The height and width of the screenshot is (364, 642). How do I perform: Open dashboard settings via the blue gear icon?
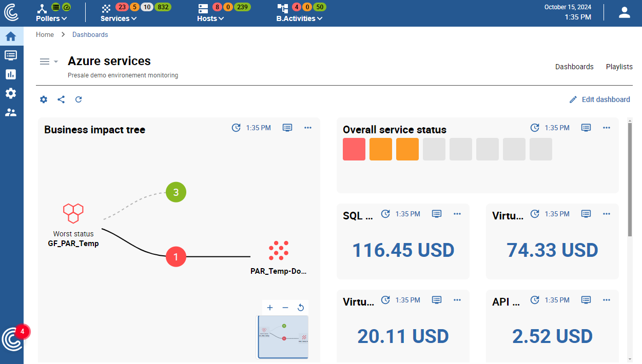(x=43, y=99)
